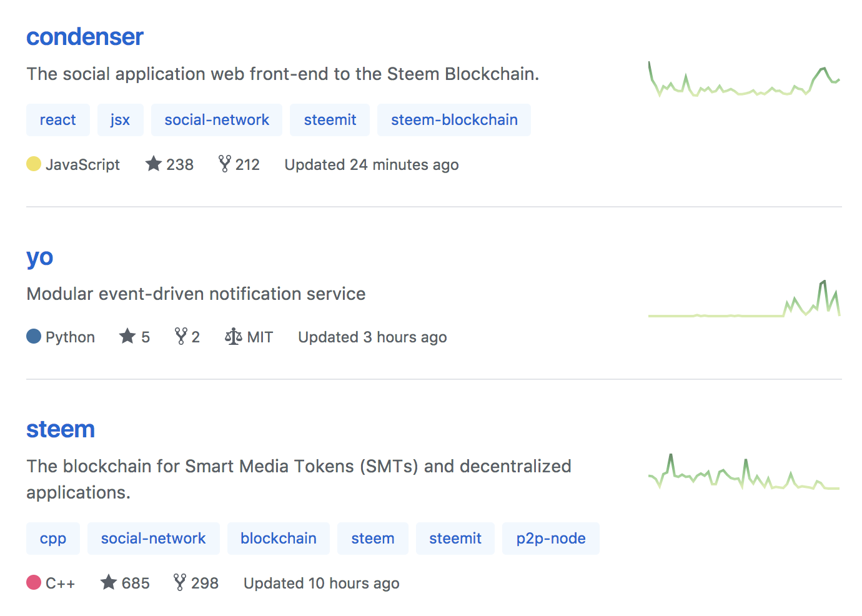
Task: Click the 238 stargazers count
Action: 180,165
